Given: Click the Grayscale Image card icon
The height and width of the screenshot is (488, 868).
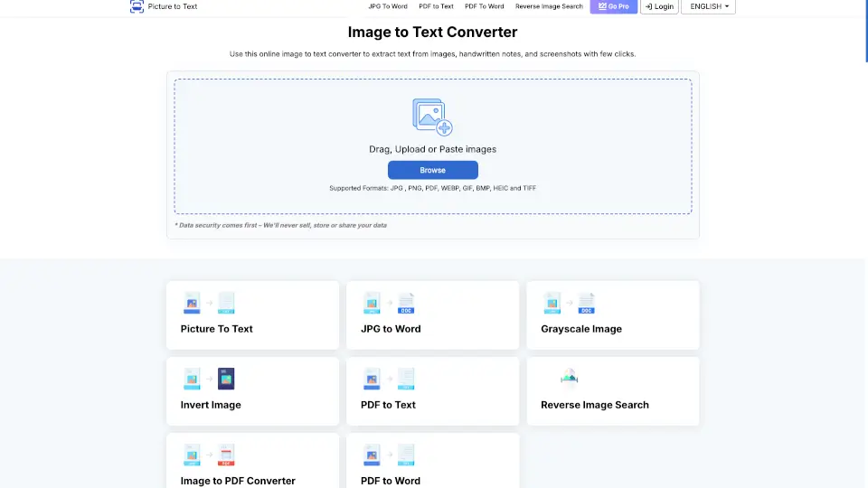Looking at the screenshot, I should 569,303.
